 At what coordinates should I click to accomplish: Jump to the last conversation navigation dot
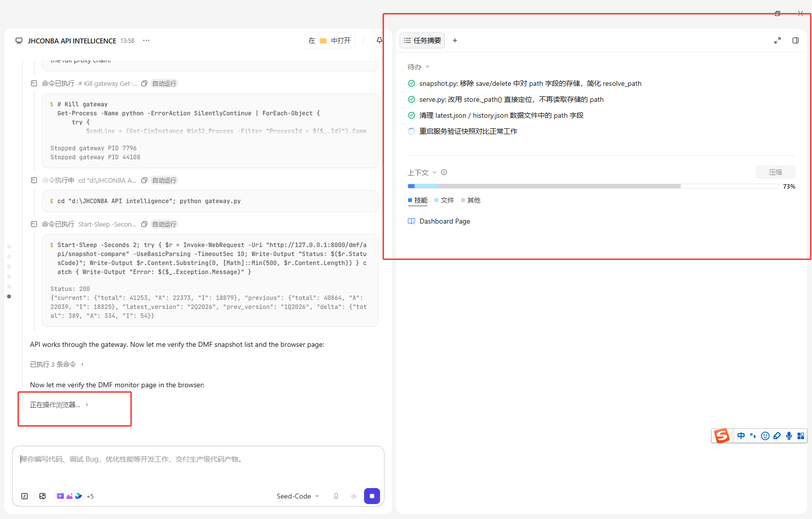pyautogui.click(x=9, y=296)
